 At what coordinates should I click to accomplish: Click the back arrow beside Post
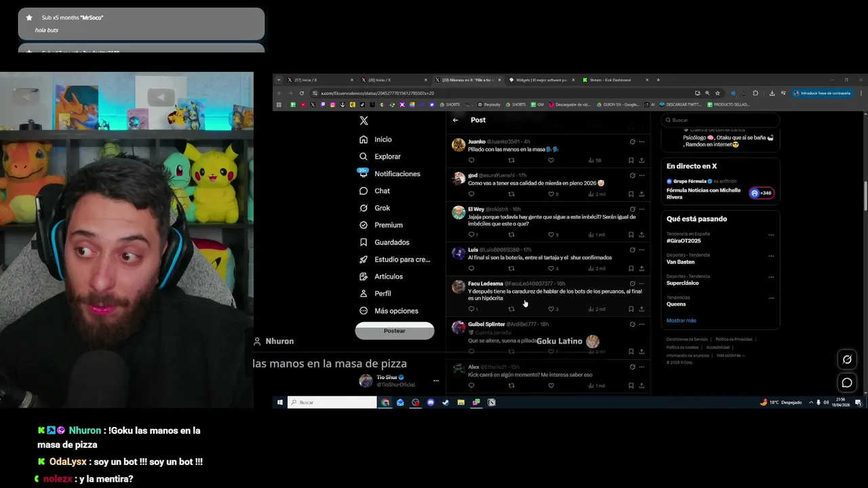click(x=456, y=120)
